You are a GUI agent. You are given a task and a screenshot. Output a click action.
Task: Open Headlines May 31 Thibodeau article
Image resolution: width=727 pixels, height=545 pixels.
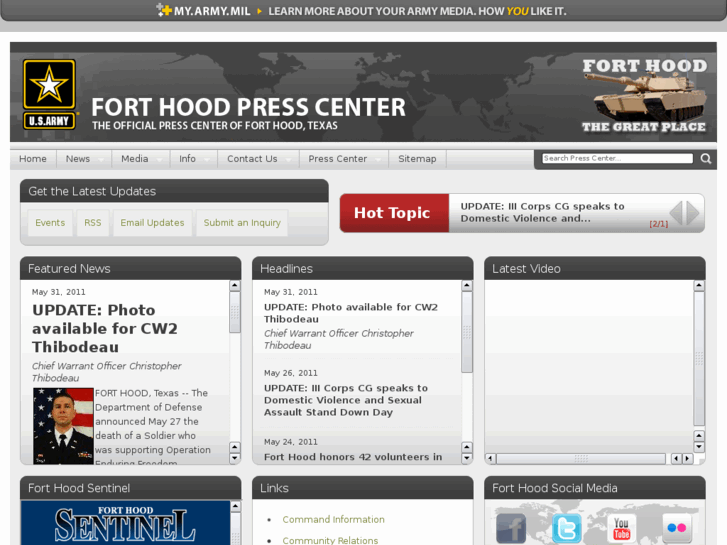tap(351, 313)
